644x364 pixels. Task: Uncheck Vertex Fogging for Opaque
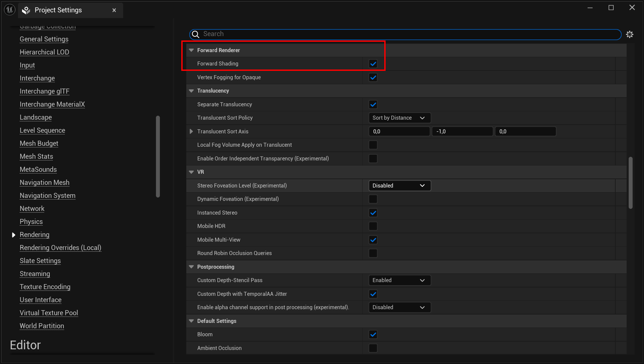coord(373,77)
